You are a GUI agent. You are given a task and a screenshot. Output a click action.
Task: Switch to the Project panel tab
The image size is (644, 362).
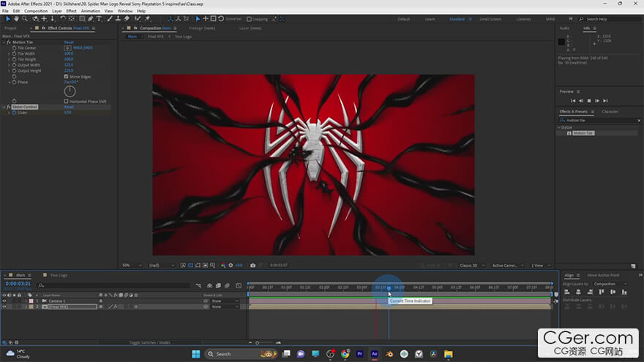10,29
